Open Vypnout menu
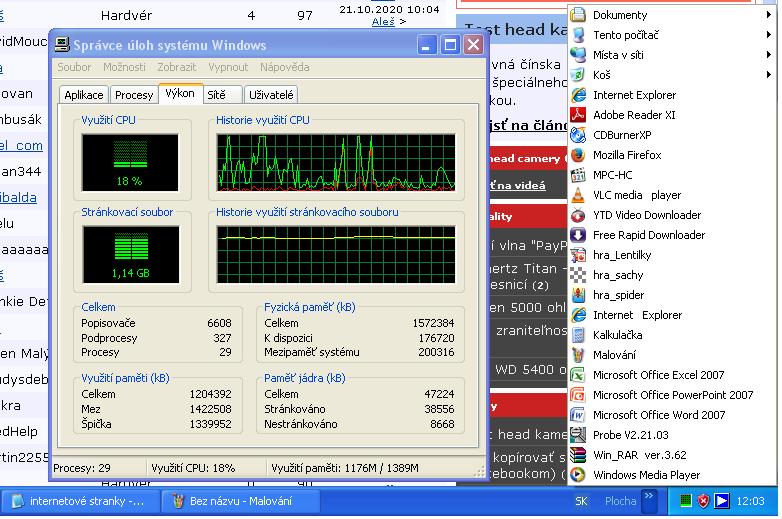782x519 pixels. (x=228, y=67)
